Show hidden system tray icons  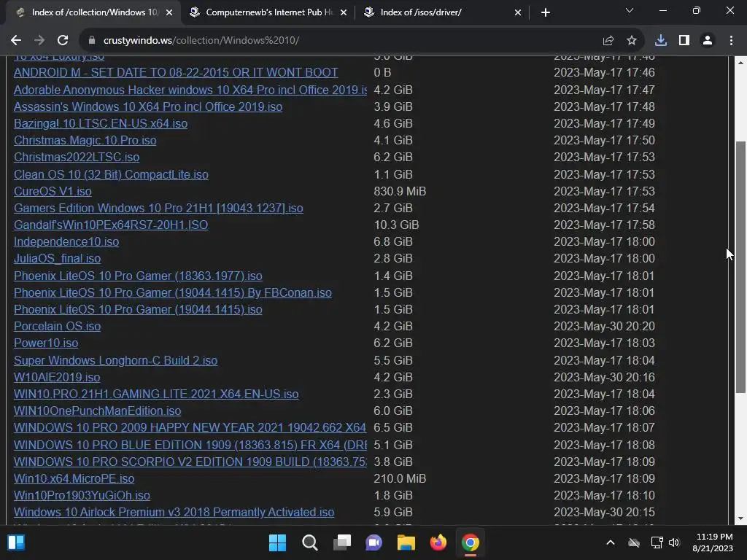point(611,542)
